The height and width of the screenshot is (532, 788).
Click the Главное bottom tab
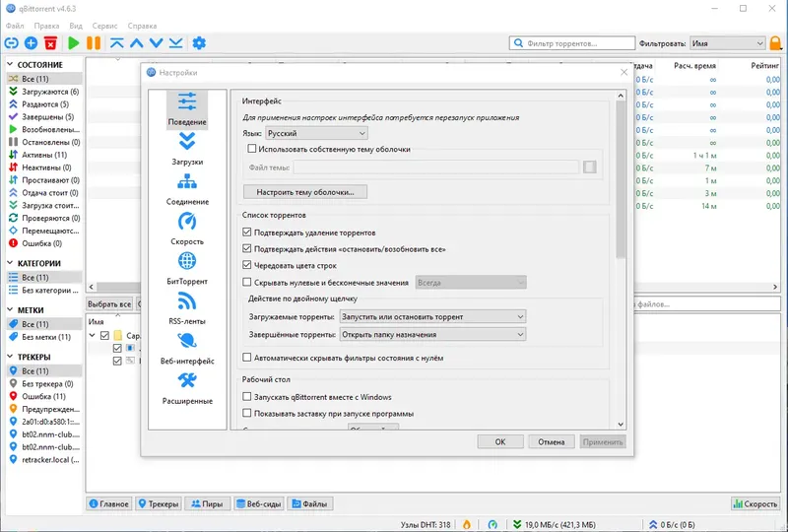[109, 503]
